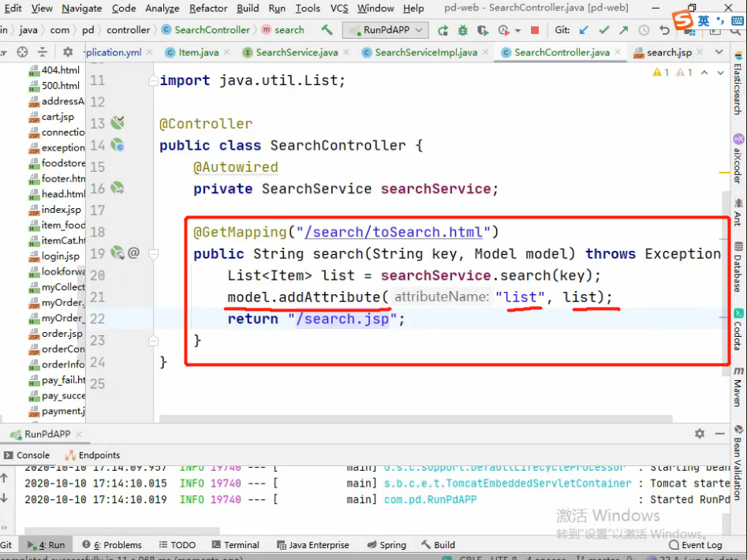Fold the import block on line 11
Screen dimensions: 747x560
pyautogui.click(x=153, y=80)
